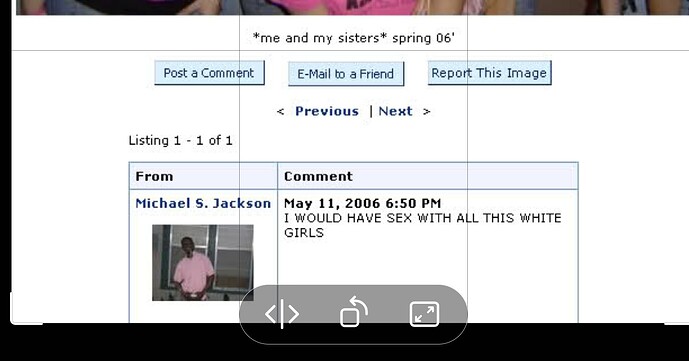Click the flip/mirror horizontal icon
Screen dimensions: 689x361
coord(282,314)
